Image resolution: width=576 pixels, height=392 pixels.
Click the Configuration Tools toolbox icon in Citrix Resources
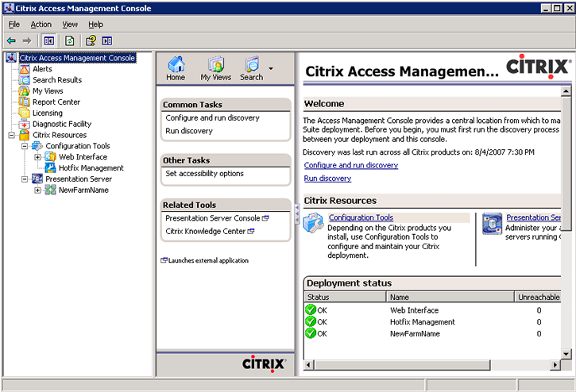(313, 223)
